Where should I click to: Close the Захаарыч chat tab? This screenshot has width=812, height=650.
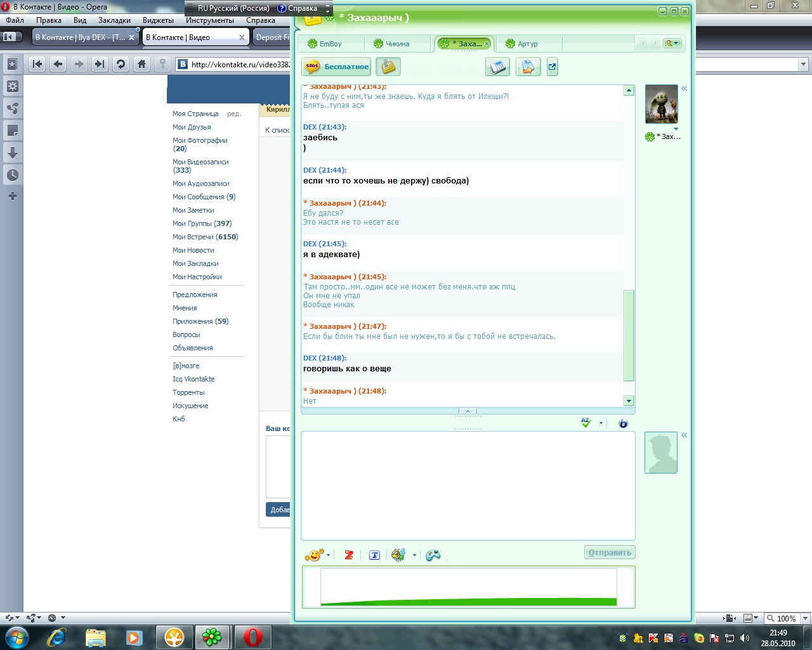click(x=487, y=44)
